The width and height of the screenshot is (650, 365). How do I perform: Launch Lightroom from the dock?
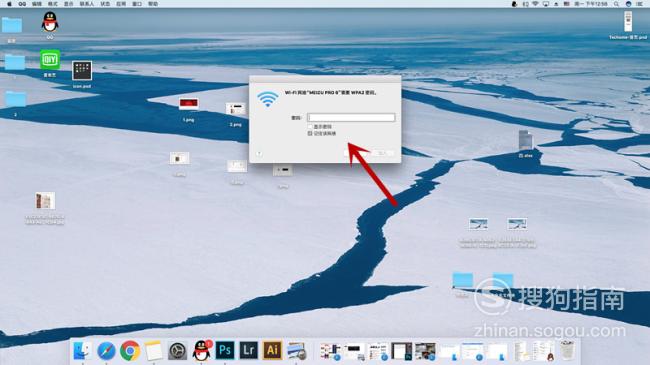coord(249,350)
